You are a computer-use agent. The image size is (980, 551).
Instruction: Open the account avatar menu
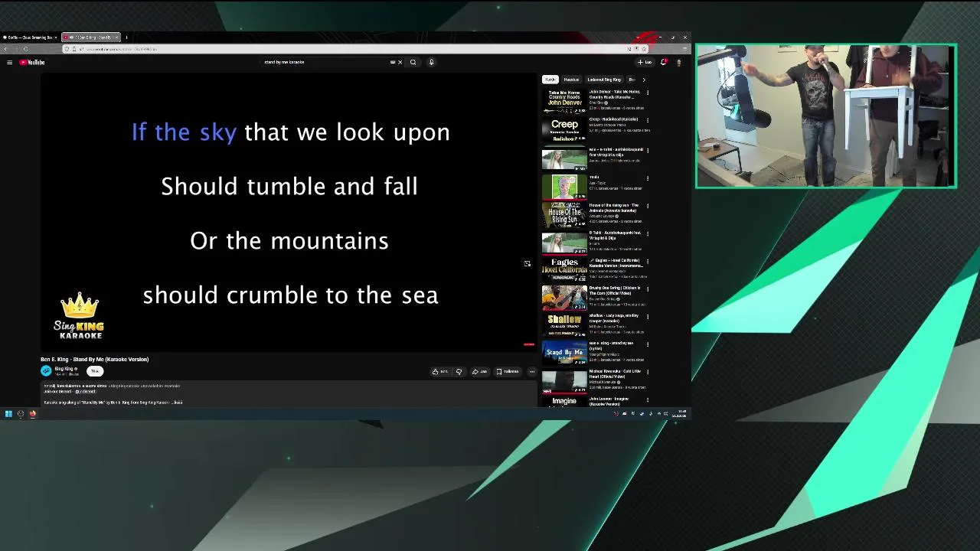(678, 62)
